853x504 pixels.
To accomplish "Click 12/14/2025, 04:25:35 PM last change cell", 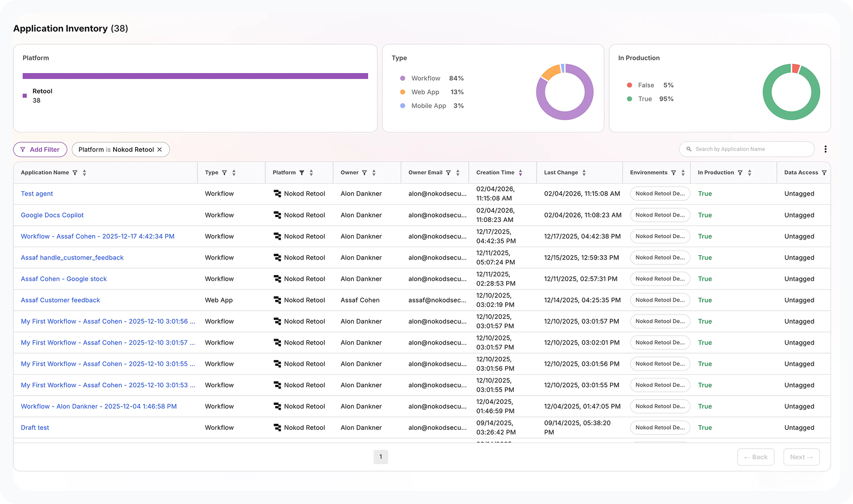I will click(582, 300).
